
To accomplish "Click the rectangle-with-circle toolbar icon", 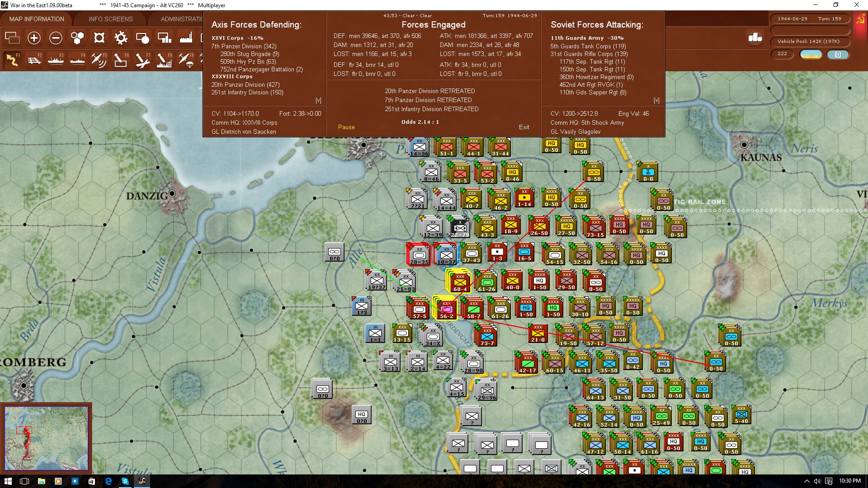I will click(142, 38).
